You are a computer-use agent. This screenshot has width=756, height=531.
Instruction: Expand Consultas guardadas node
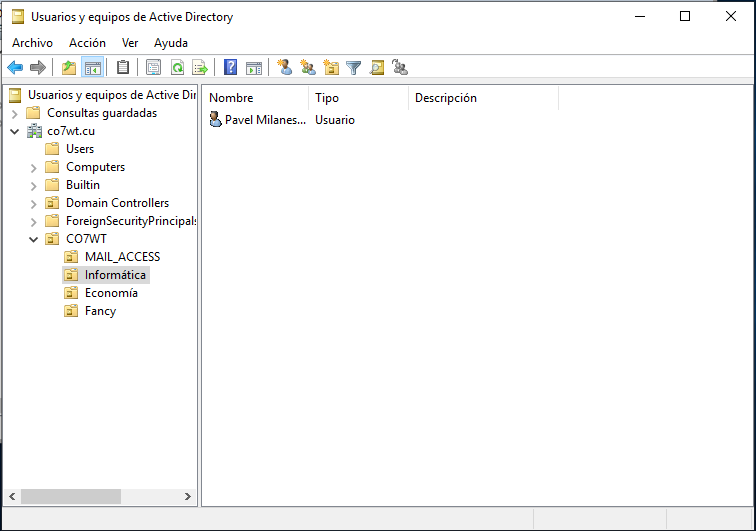tap(14, 114)
